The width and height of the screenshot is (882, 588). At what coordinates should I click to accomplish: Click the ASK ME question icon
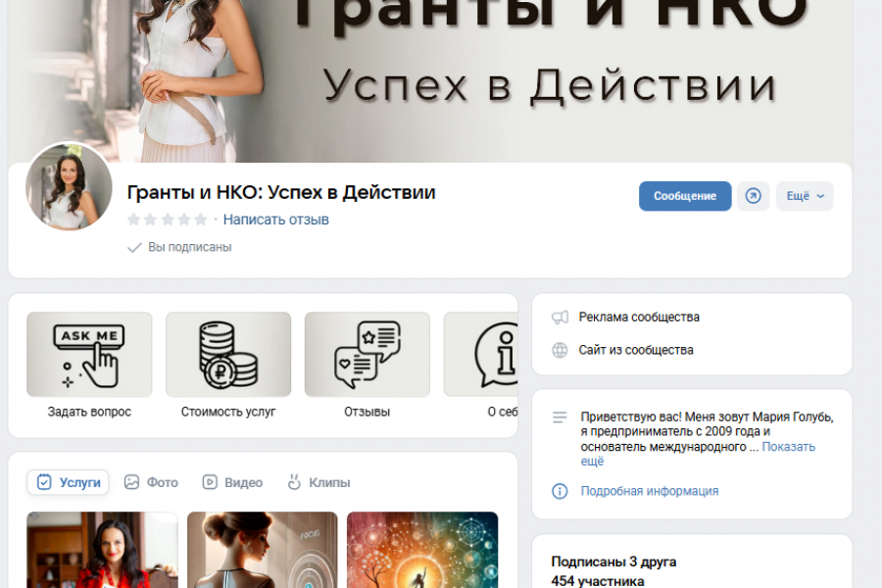click(x=89, y=355)
